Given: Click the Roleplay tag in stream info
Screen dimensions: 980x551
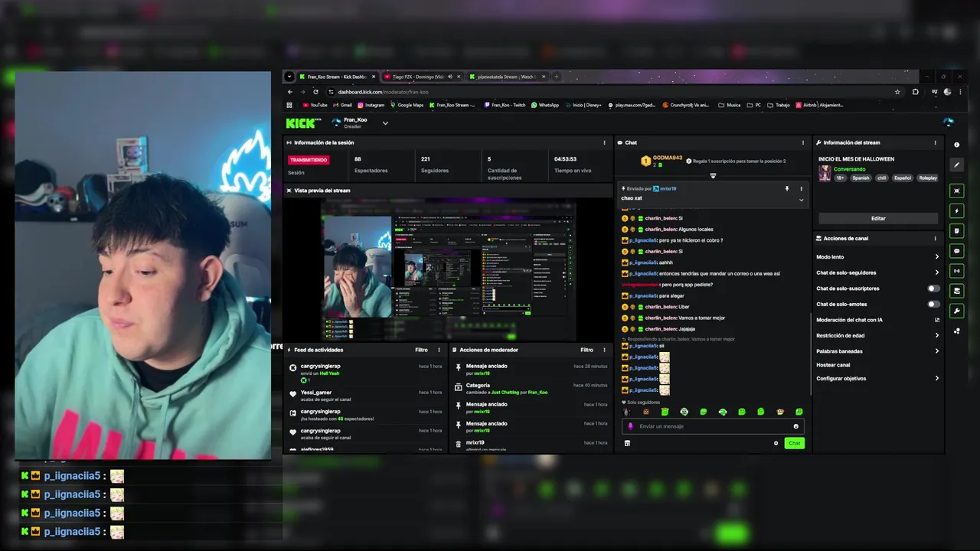Looking at the screenshot, I should (927, 178).
